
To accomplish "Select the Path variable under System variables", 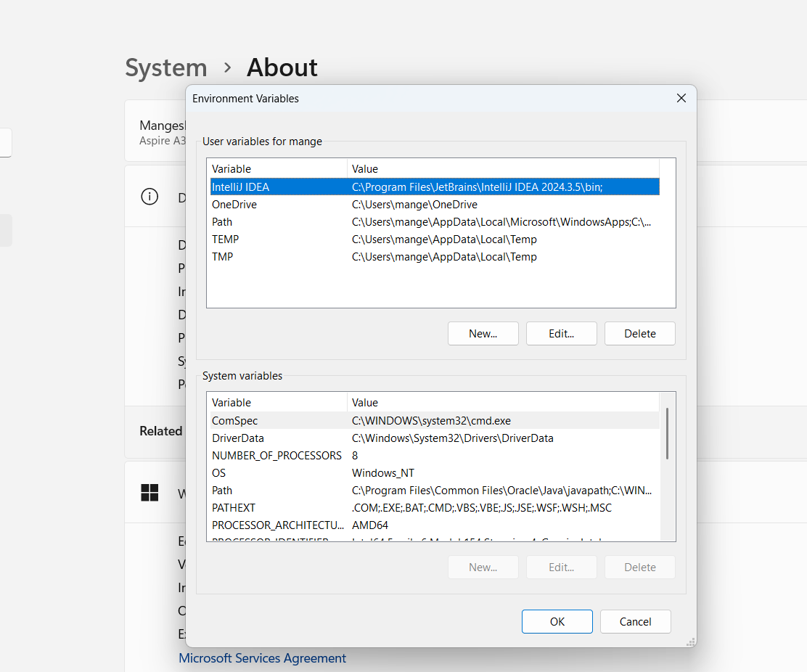I will tap(222, 491).
